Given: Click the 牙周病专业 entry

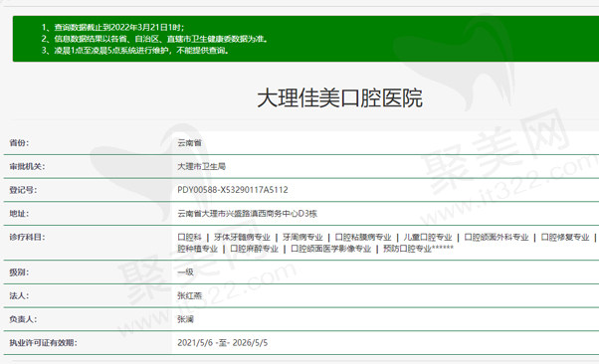Looking at the screenshot, I should click(x=302, y=237).
